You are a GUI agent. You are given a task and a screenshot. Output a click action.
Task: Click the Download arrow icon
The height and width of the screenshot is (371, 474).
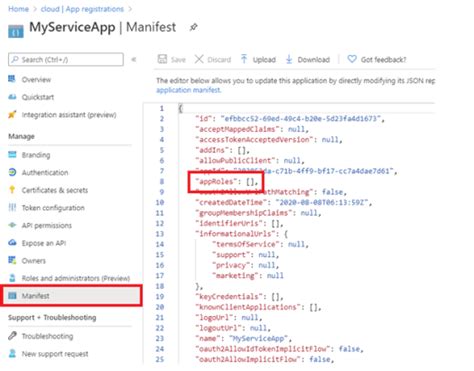tap(289, 59)
